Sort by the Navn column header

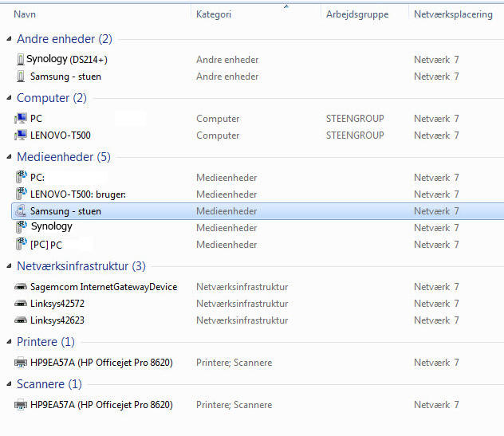pyautogui.click(x=25, y=14)
